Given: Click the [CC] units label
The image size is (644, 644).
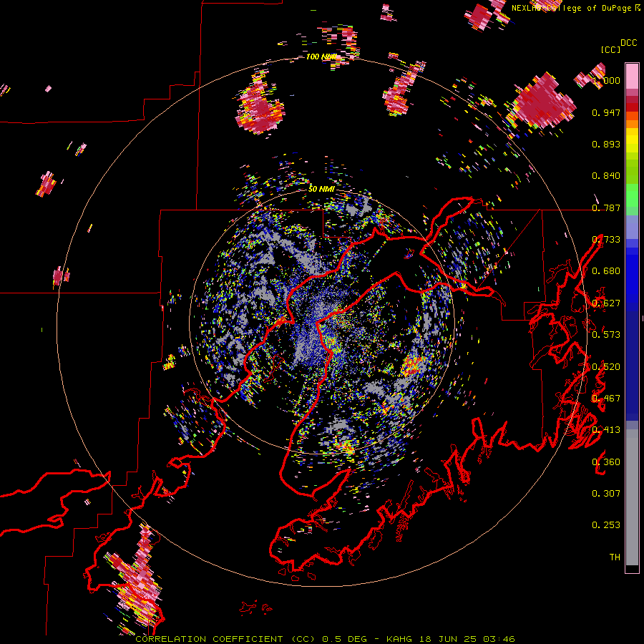Looking at the screenshot, I should pos(610,49).
